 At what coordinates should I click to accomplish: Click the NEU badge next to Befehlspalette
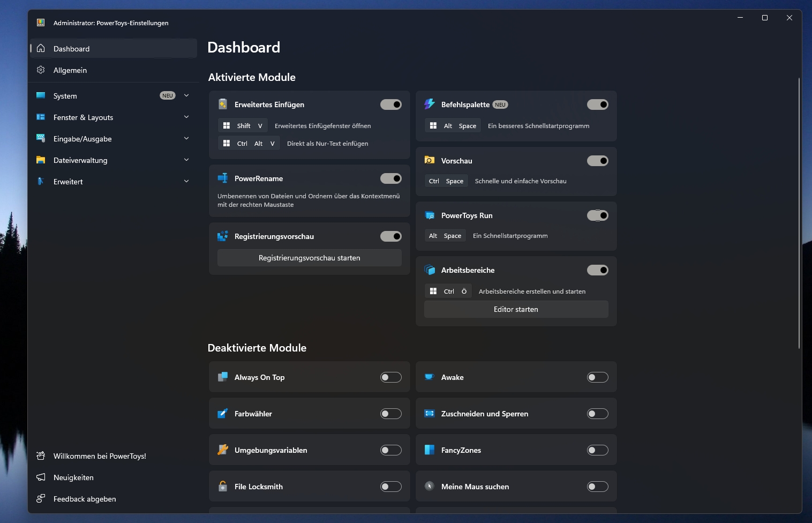point(500,104)
